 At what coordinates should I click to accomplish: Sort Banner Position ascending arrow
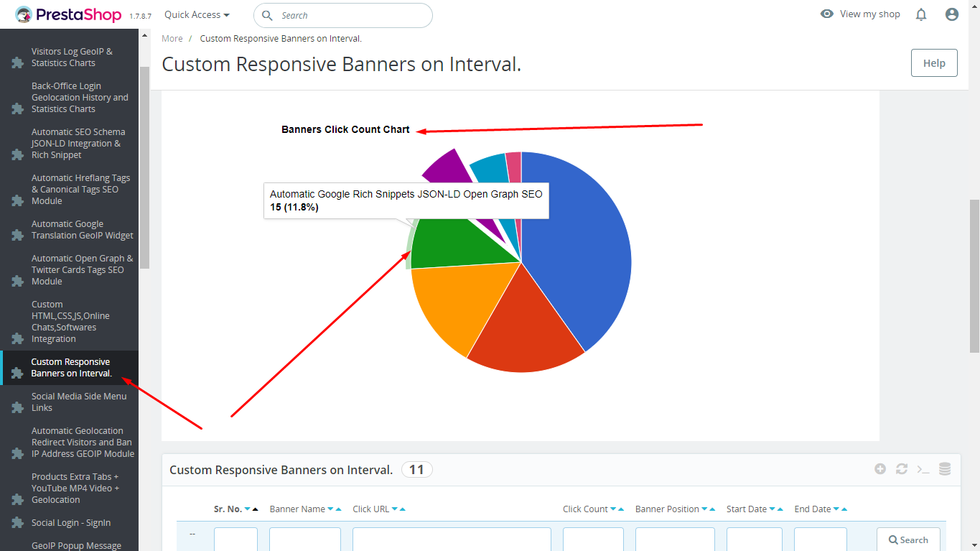pyautogui.click(x=712, y=509)
